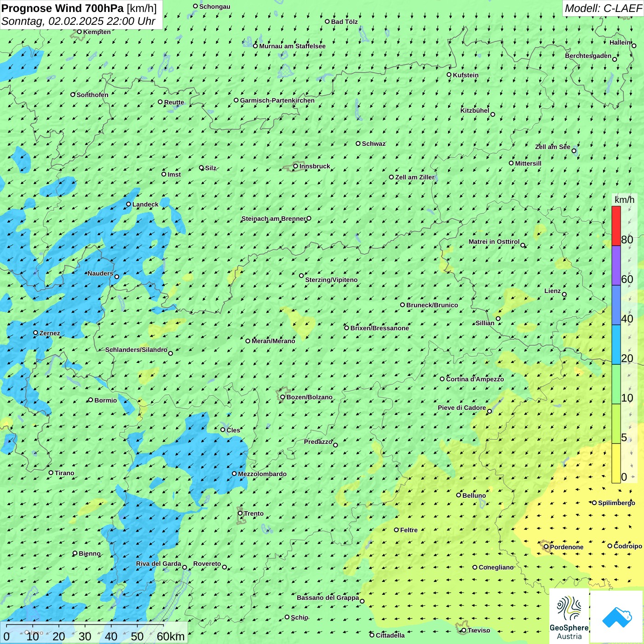Click the Schio label
Viewport: 644px width, 644px height.
coord(299,617)
